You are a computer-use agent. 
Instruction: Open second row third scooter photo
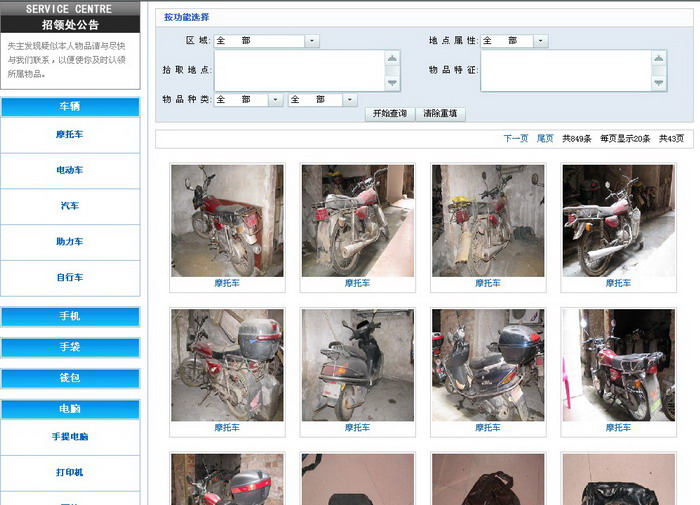(x=488, y=365)
